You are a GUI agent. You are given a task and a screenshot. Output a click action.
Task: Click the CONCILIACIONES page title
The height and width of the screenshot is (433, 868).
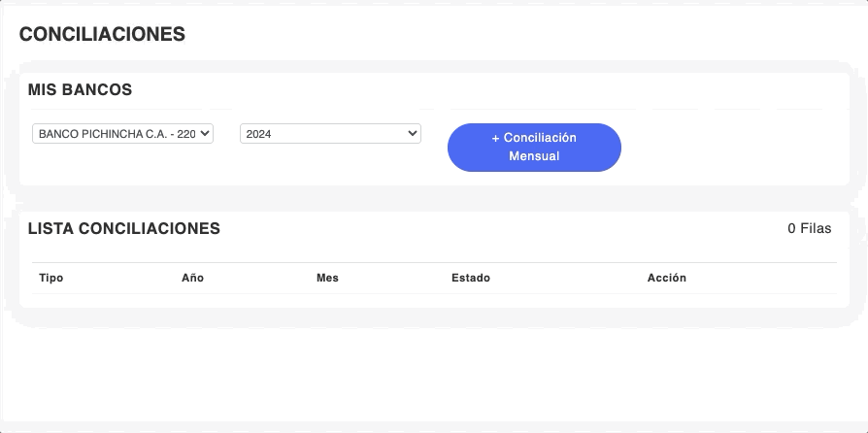click(x=102, y=34)
